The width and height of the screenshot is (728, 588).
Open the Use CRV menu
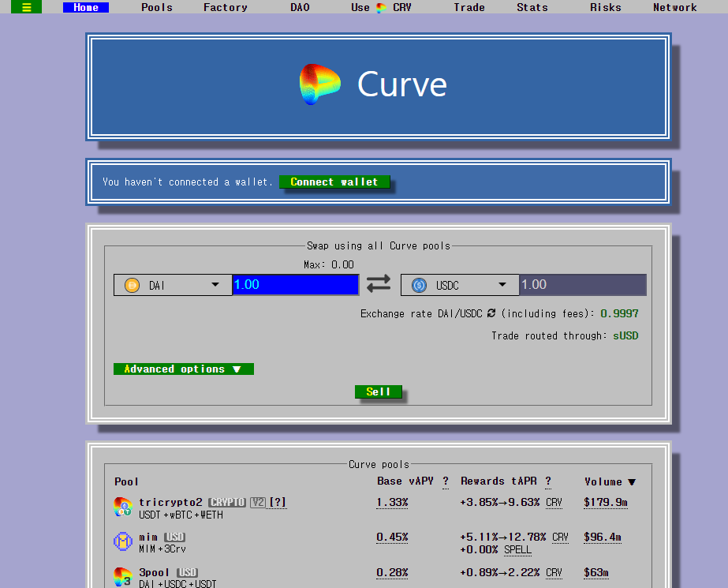click(381, 7)
